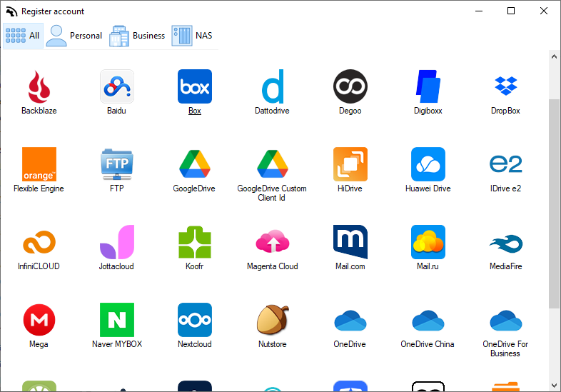Select the Nutstore acorn icon
561x392 pixels.
[273, 319]
